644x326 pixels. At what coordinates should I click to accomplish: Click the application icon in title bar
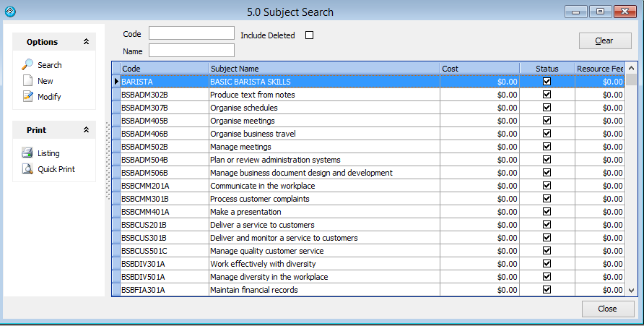(10, 12)
